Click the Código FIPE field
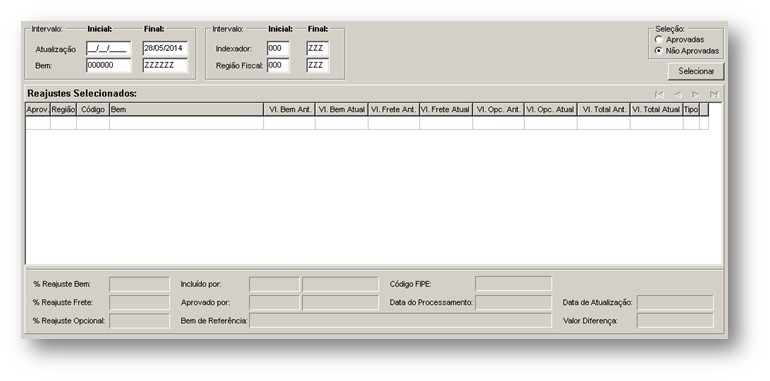 coord(513,284)
